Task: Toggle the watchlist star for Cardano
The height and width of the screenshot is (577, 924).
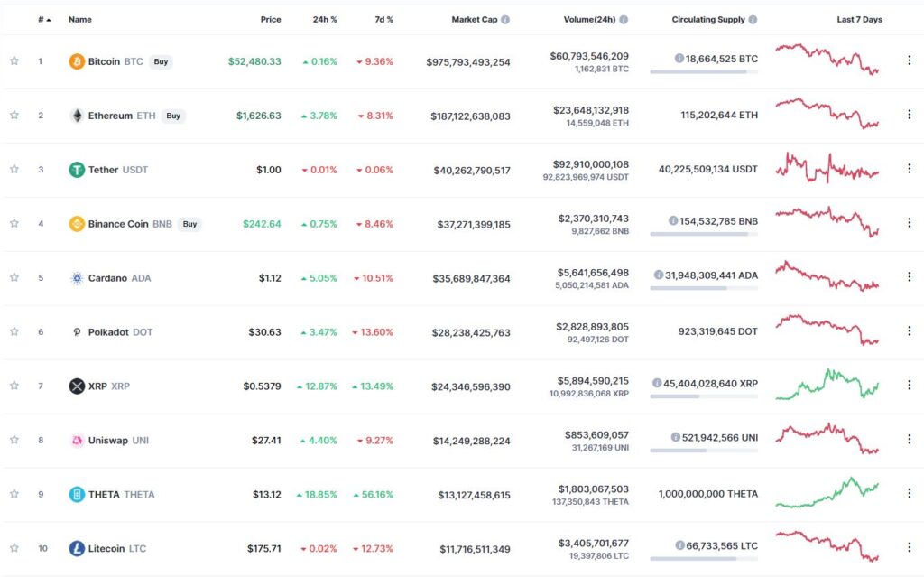Action: [14, 277]
